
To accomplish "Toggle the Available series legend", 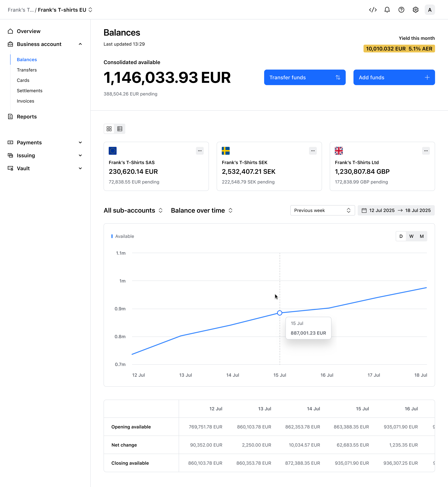I will click(x=123, y=236).
